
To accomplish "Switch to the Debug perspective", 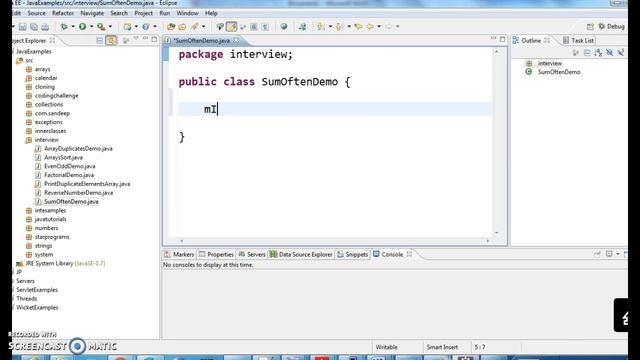I will point(611,27).
